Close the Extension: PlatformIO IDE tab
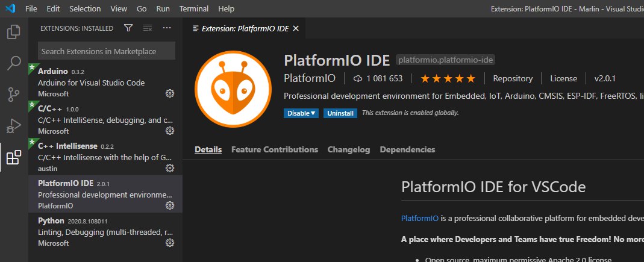Screen dimensions: 644x262 tap(296, 28)
